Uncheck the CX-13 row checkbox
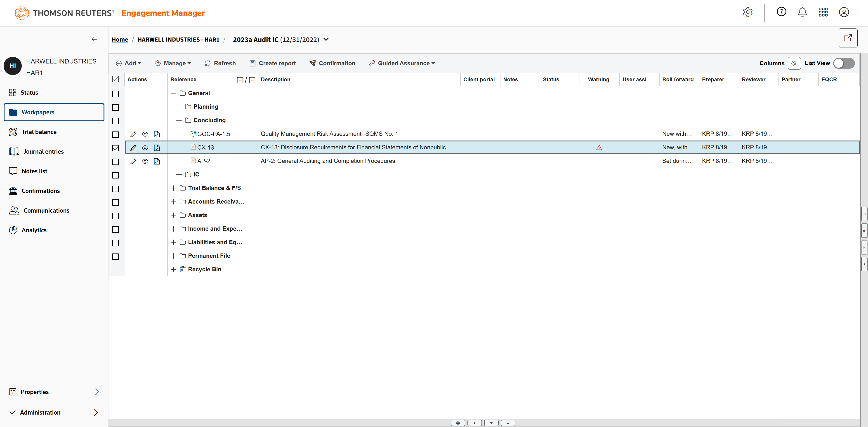This screenshot has width=868, height=427. coord(116,148)
